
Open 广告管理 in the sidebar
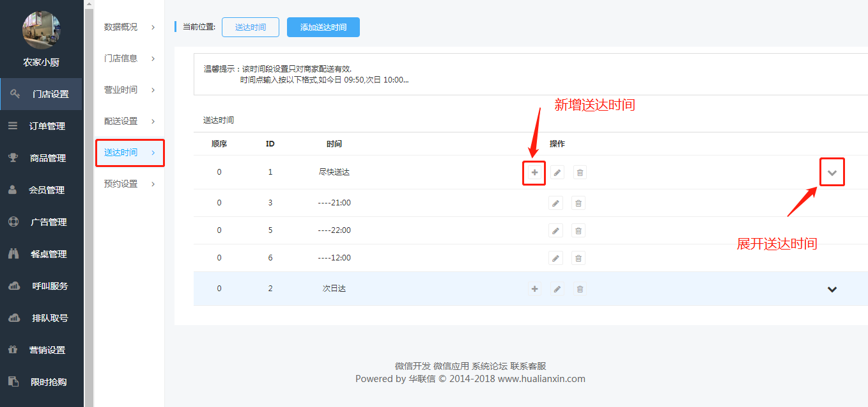(41, 222)
